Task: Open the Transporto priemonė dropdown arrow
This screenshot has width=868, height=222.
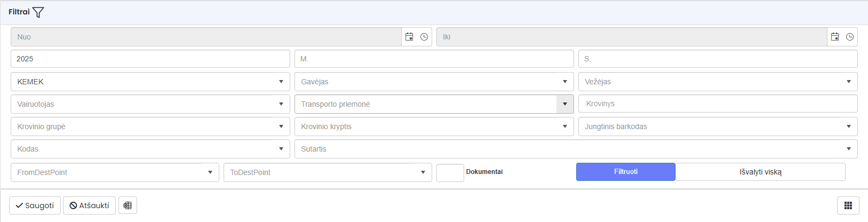Action: coord(564,104)
